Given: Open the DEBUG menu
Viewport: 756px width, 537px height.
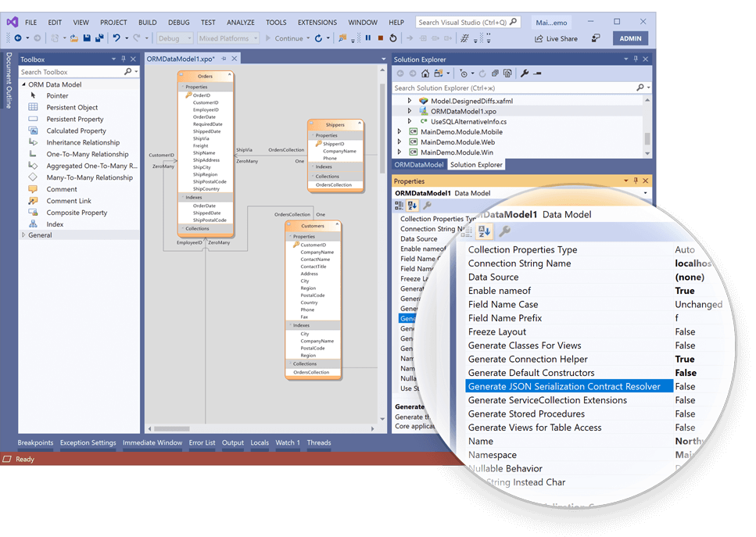Looking at the screenshot, I should click(178, 22).
